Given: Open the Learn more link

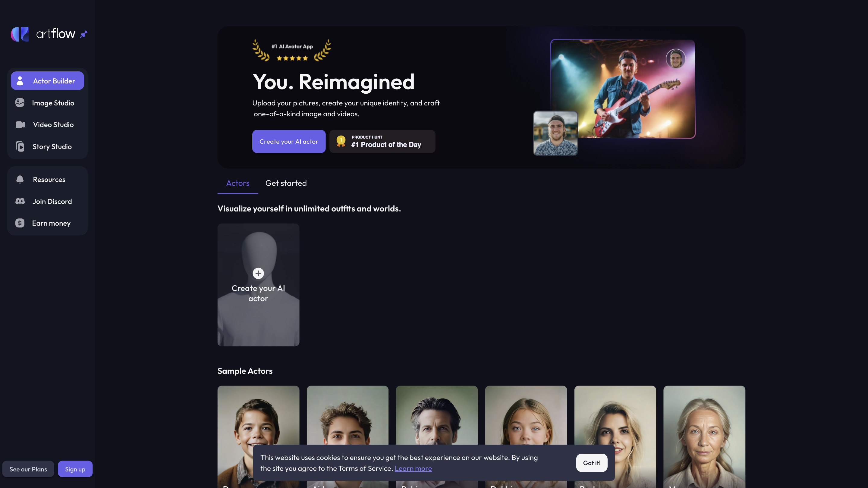Looking at the screenshot, I should [413, 468].
